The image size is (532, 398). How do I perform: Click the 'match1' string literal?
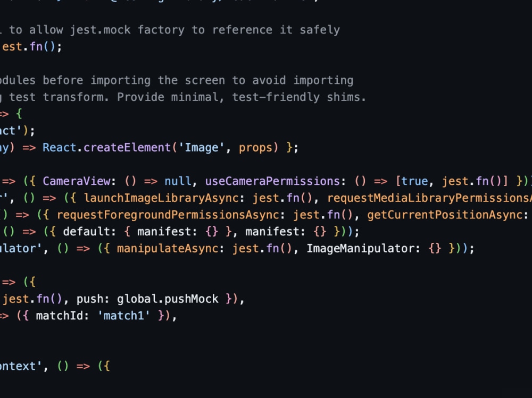(123, 316)
